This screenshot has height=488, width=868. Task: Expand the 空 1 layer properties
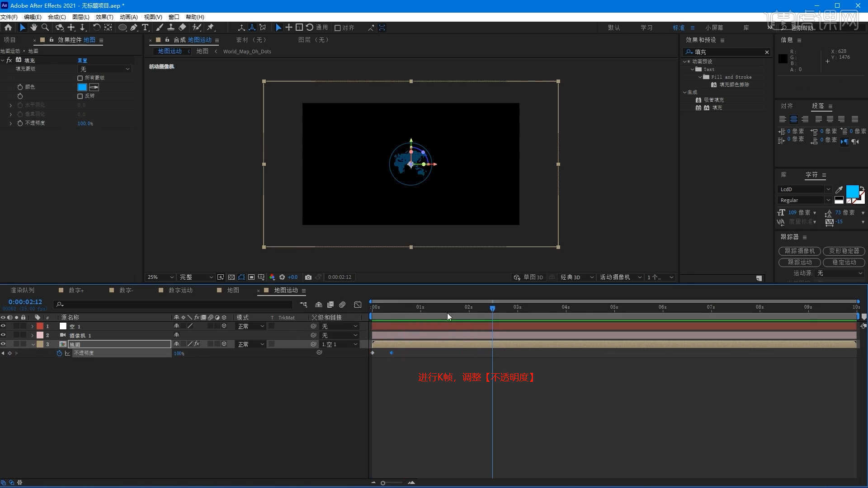coord(32,326)
